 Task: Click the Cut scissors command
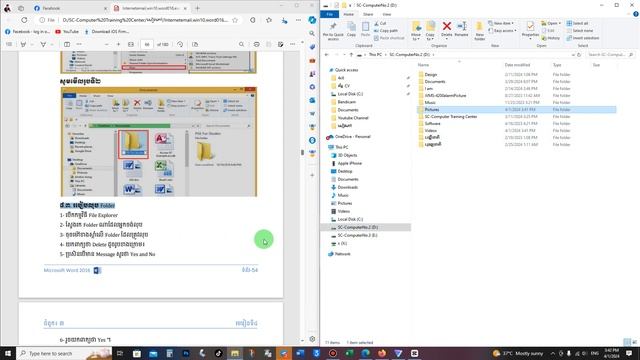point(380,23)
